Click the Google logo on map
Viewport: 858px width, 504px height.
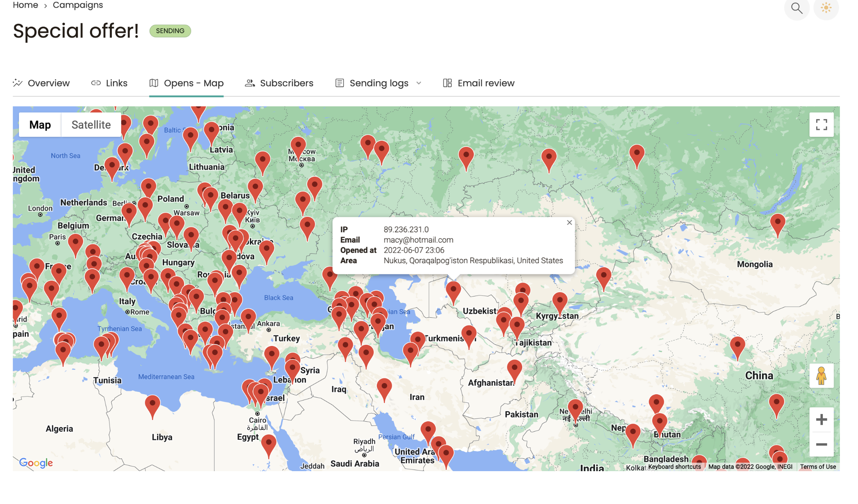(x=36, y=463)
